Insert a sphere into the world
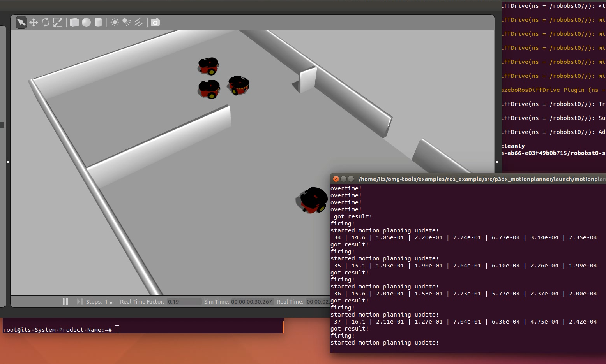This screenshot has width=606, height=364. (x=86, y=22)
